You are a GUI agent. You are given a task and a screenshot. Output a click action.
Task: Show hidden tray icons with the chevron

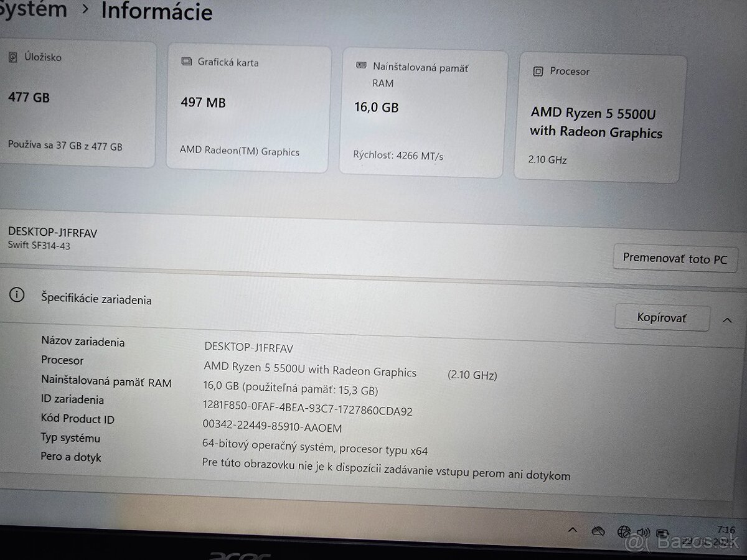pyautogui.click(x=573, y=530)
